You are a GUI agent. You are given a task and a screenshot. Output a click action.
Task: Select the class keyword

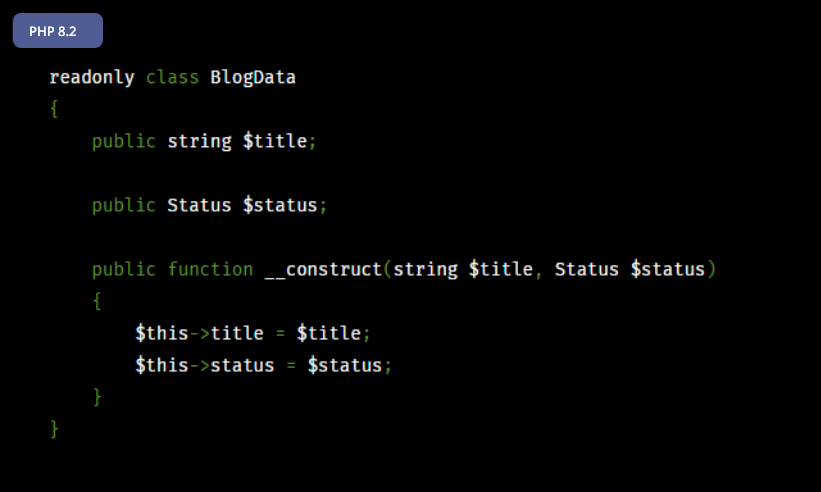(x=172, y=77)
